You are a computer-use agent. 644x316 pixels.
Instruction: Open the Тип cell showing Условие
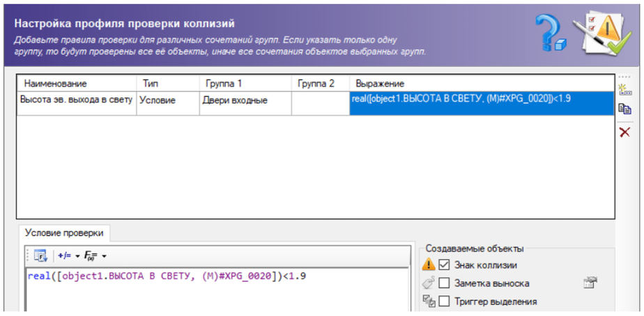pyautogui.click(x=167, y=100)
